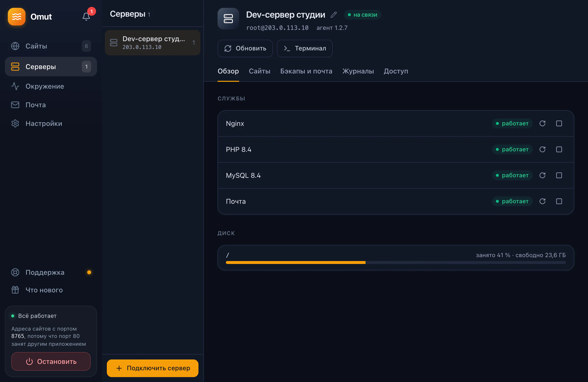The height and width of the screenshot is (382, 588).
Task: Stop Nginx service
Action: tap(559, 123)
